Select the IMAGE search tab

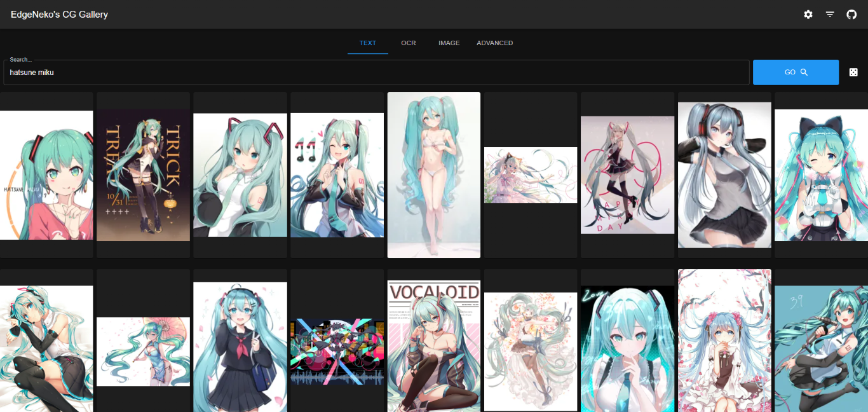[x=449, y=43]
